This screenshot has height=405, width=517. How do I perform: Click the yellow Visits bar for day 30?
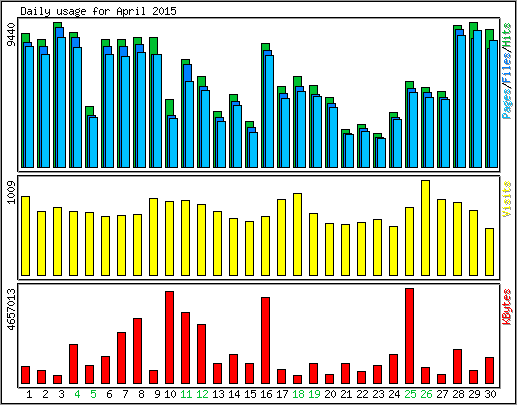click(489, 252)
